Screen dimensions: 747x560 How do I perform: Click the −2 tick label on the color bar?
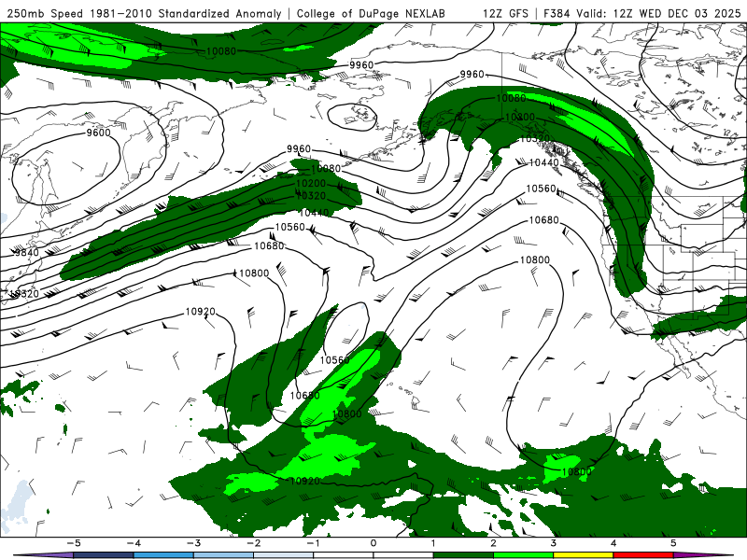253,543
